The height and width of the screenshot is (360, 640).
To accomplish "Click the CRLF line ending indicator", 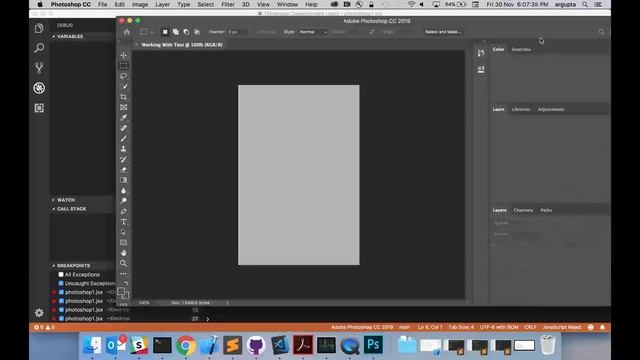I will (530, 327).
